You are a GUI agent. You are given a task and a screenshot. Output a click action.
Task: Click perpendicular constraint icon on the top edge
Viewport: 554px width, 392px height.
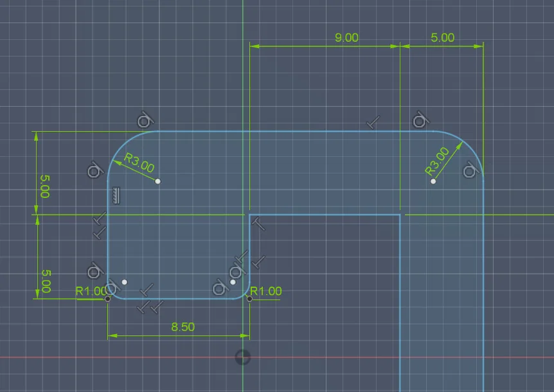(x=373, y=123)
